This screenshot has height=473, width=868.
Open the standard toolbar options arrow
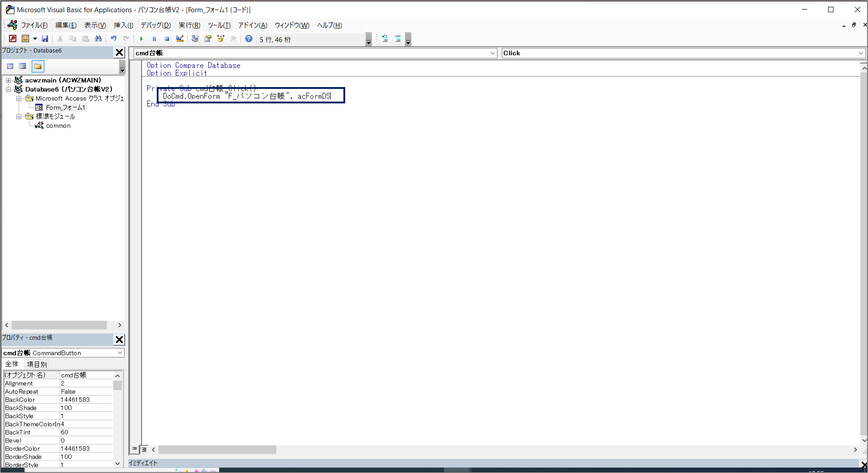(x=369, y=39)
